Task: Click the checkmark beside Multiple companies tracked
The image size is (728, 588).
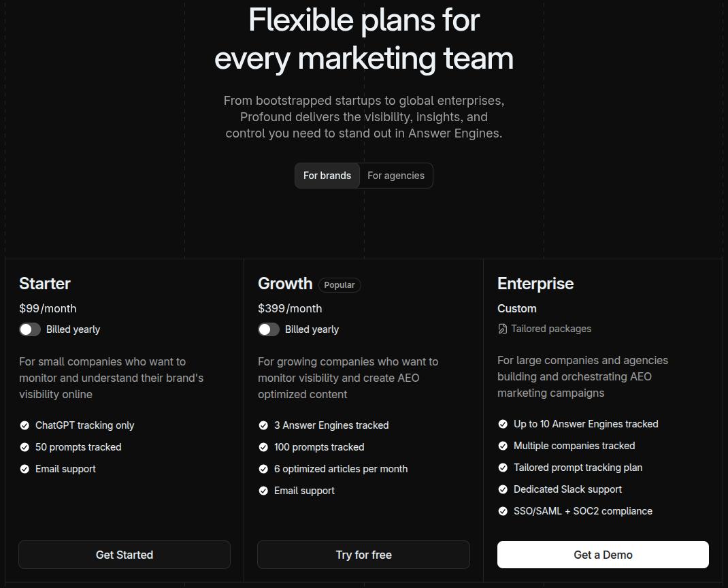Action: [503, 446]
